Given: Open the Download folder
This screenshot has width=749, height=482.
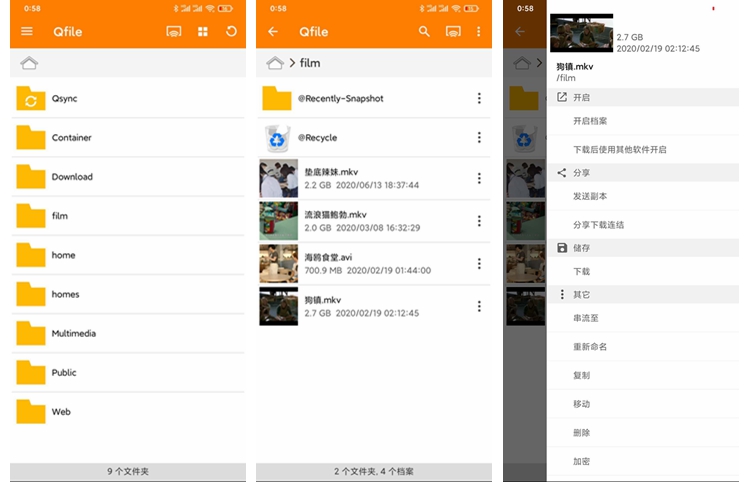Looking at the screenshot, I should tap(128, 177).
